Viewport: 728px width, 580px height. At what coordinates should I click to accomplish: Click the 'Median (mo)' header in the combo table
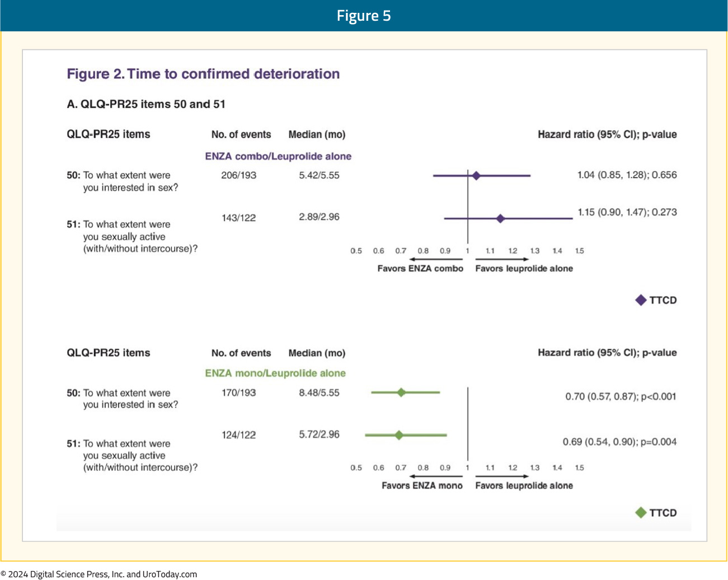(317, 135)
